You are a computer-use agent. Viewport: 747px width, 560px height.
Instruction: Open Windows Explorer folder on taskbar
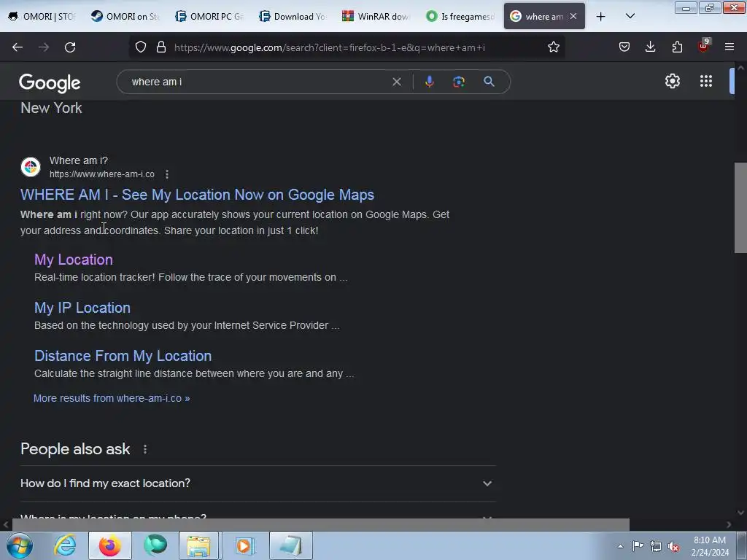[x=198, y=545]
